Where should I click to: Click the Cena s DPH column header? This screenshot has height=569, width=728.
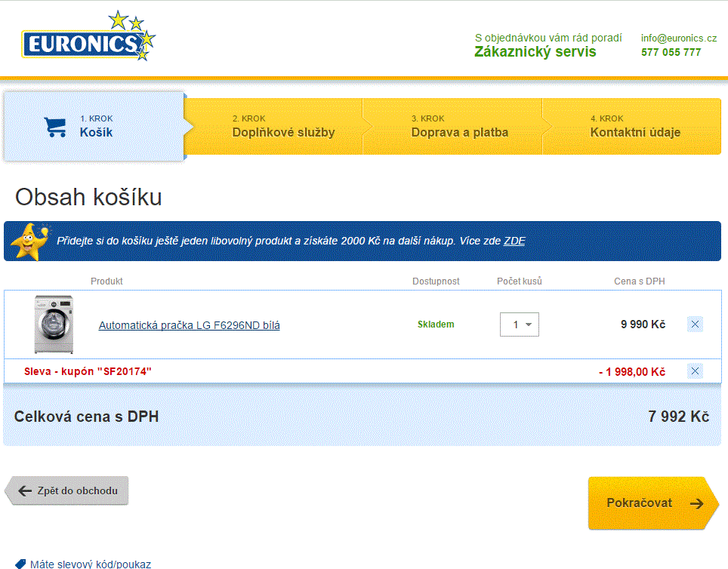click(640, 281)
